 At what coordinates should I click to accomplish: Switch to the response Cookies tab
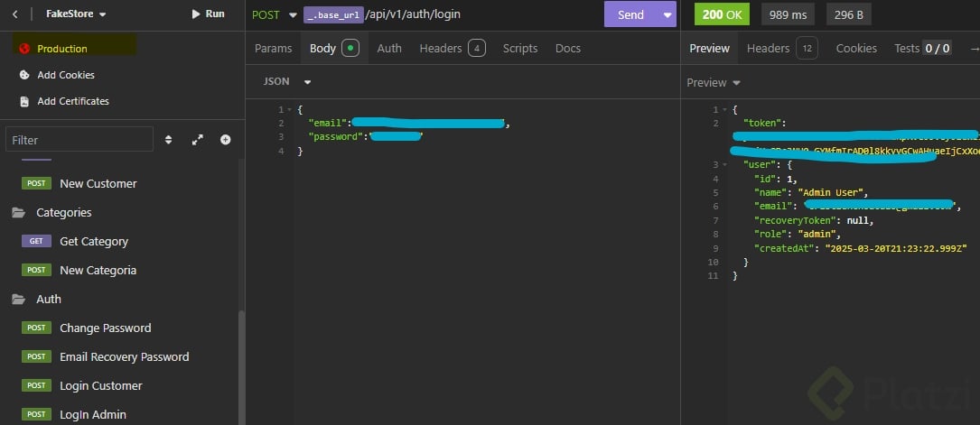click(856, 48)
